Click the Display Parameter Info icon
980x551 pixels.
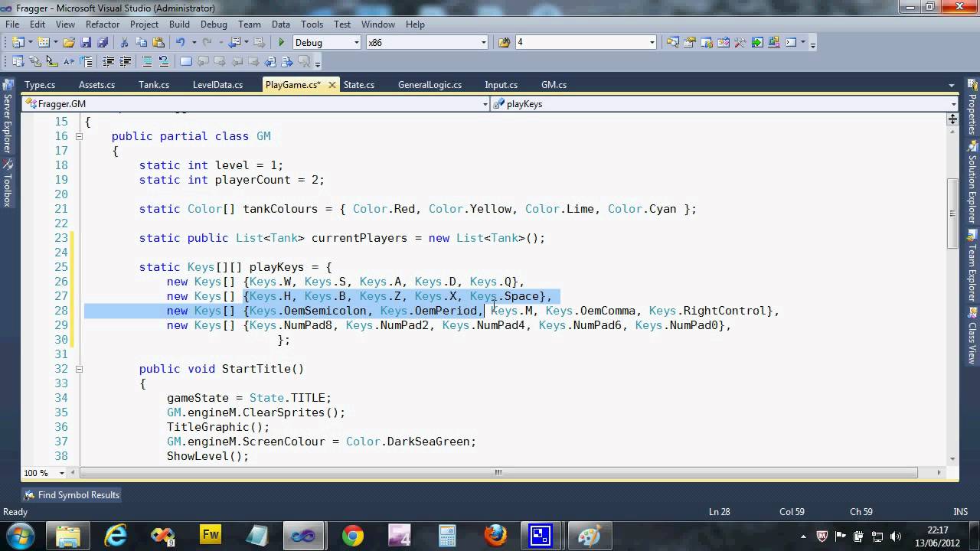(35, 62)
